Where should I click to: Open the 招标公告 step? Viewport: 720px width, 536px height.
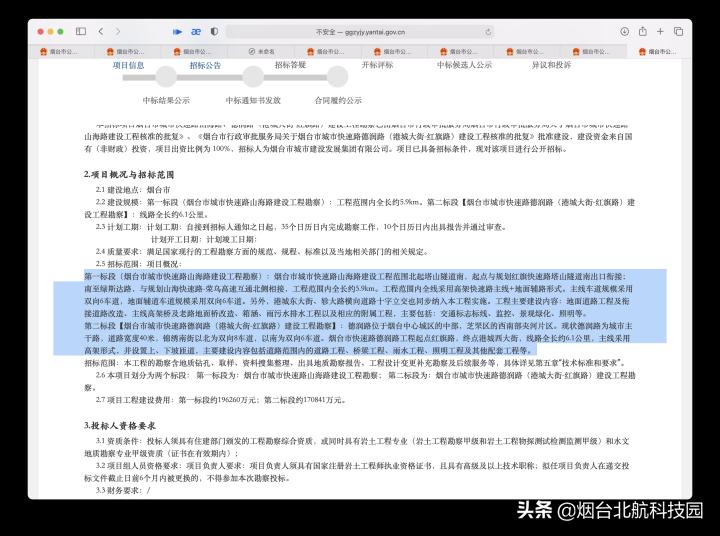pos(205,65)
